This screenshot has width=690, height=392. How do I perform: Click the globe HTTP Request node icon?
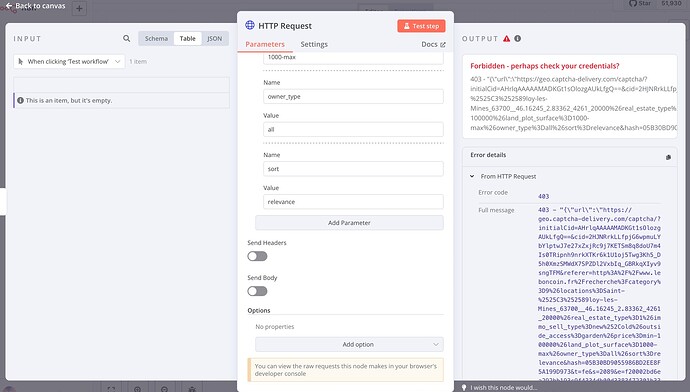click(250, 25)
